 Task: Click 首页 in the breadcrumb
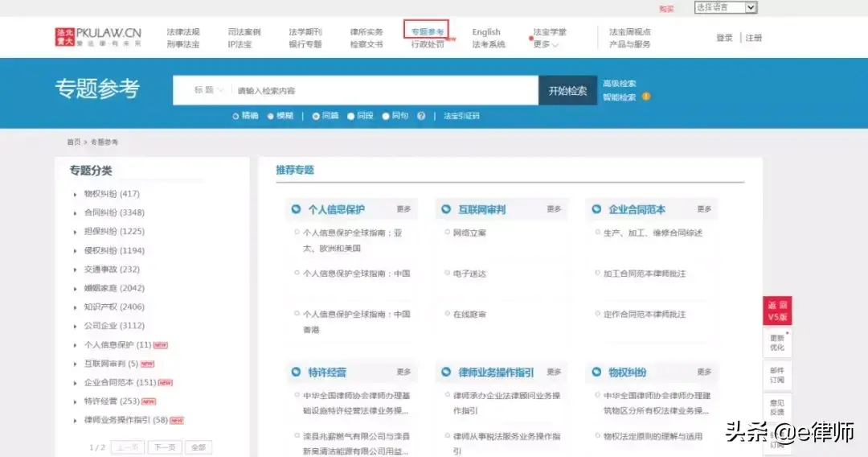(74, 142)
